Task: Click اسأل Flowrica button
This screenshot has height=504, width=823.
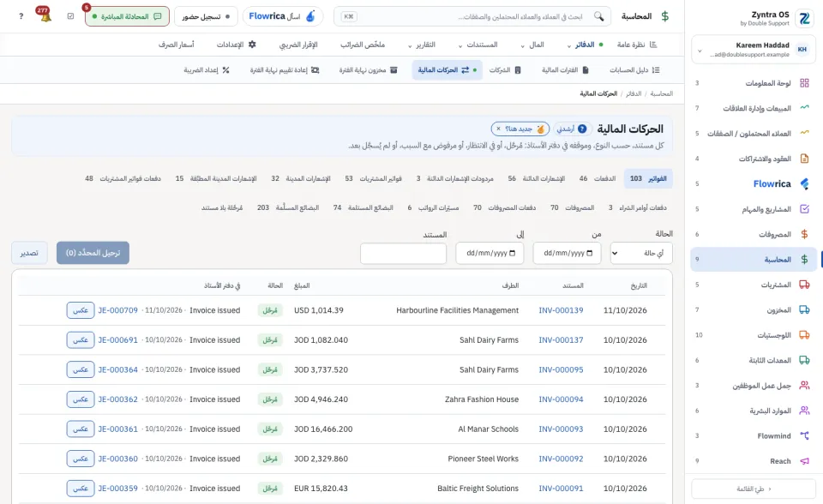Action: click(283, 16)
